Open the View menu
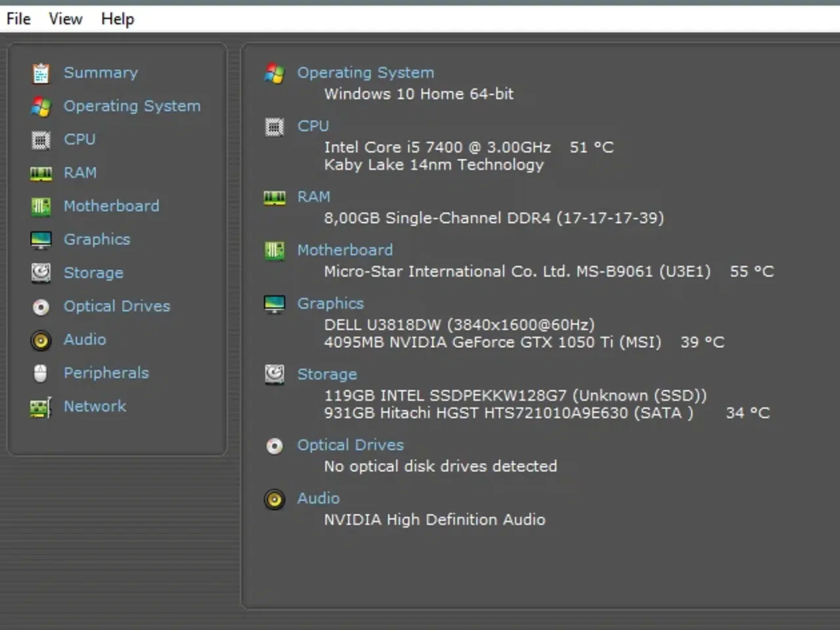This screenshot has width=840, height=630. pyautogui.click(x=66, y=19)
